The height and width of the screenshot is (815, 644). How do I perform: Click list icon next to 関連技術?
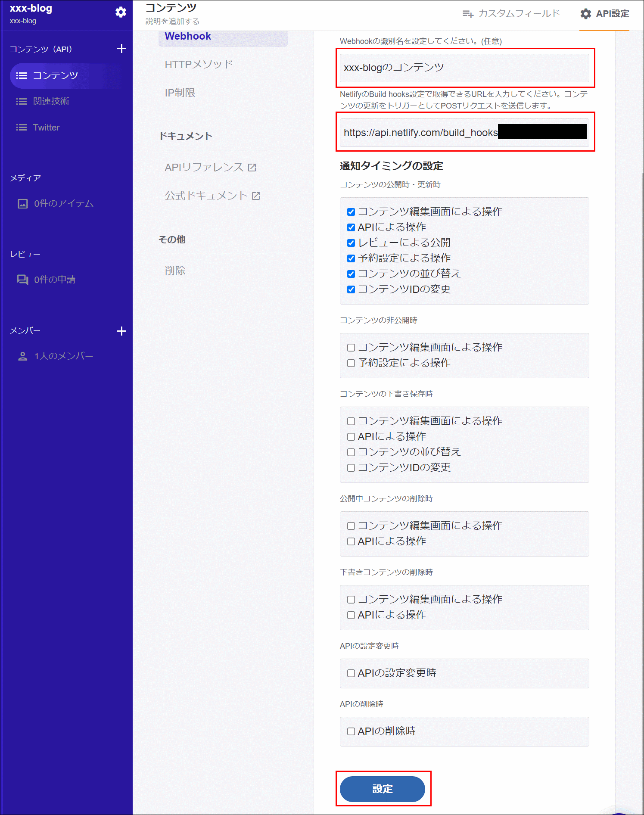coord(22,101)
